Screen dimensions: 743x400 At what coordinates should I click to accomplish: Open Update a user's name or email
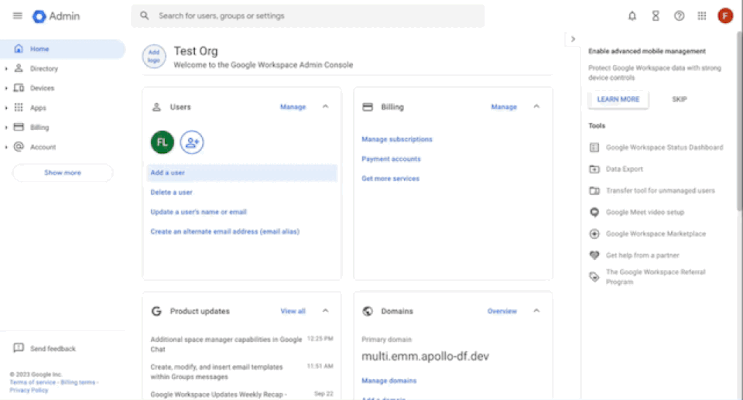(199, 212)
